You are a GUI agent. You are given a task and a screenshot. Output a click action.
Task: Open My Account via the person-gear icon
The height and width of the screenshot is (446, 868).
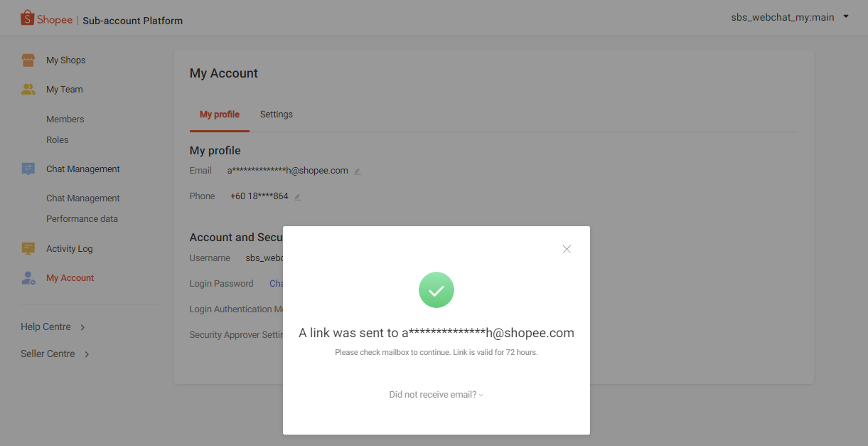(x=28, y=277)
